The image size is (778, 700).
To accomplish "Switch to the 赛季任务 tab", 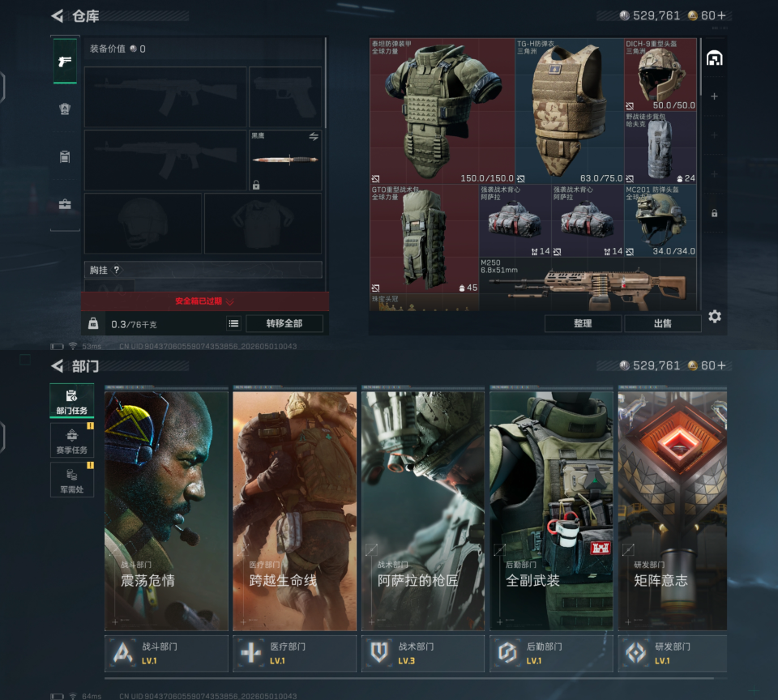I will tap(72, 440).
